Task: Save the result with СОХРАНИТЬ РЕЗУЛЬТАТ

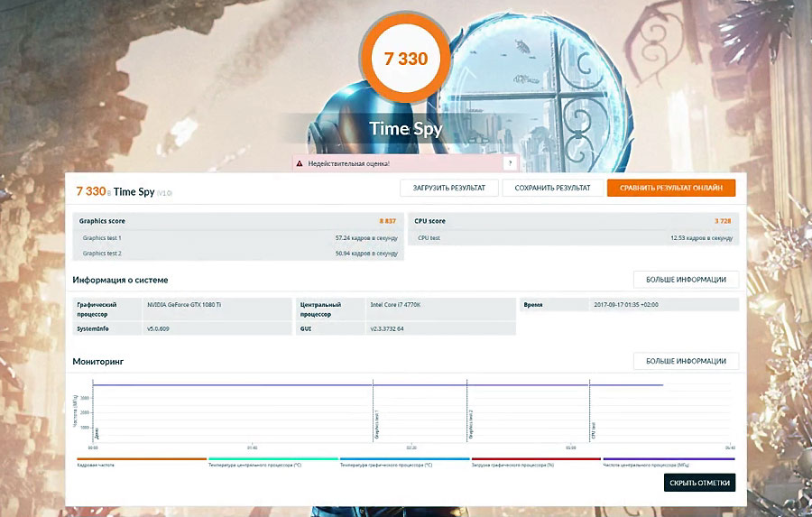Action: pyautogui.click(x=552, y=188)
